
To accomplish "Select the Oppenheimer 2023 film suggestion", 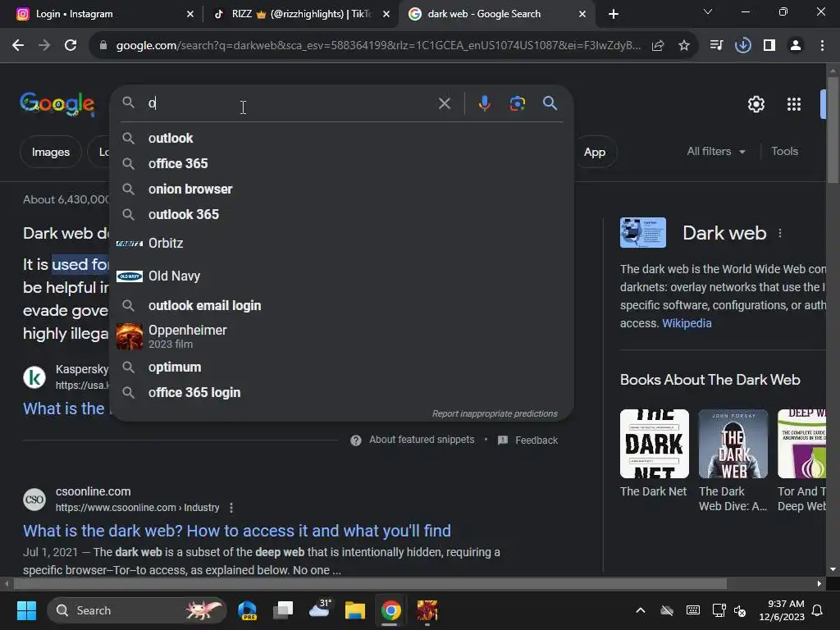I will [341, 336].
